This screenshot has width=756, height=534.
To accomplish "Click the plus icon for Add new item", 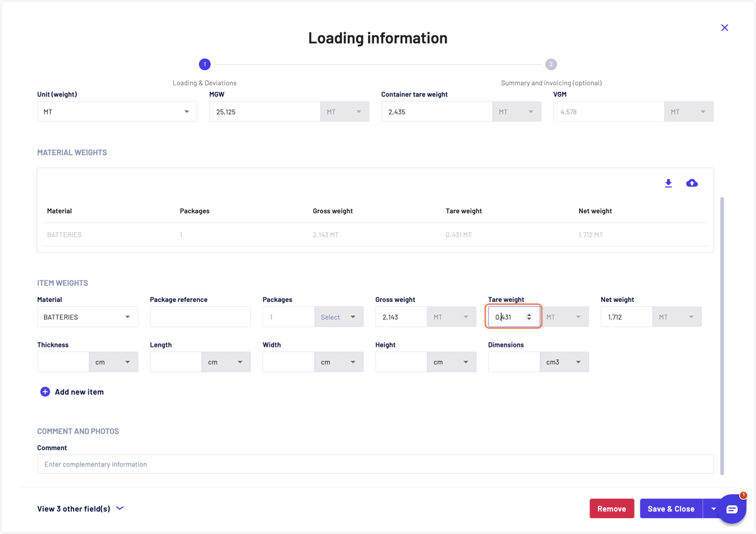I will point(45,392).
